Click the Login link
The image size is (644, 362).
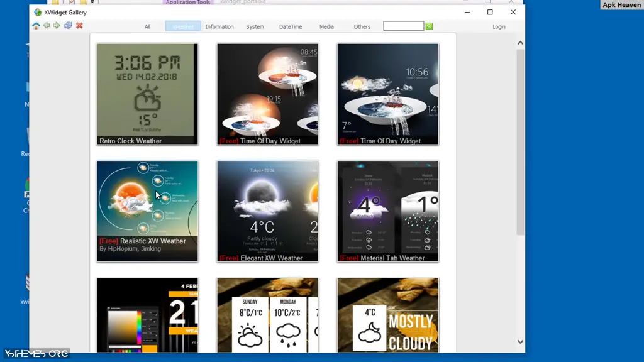pos(499,26)
